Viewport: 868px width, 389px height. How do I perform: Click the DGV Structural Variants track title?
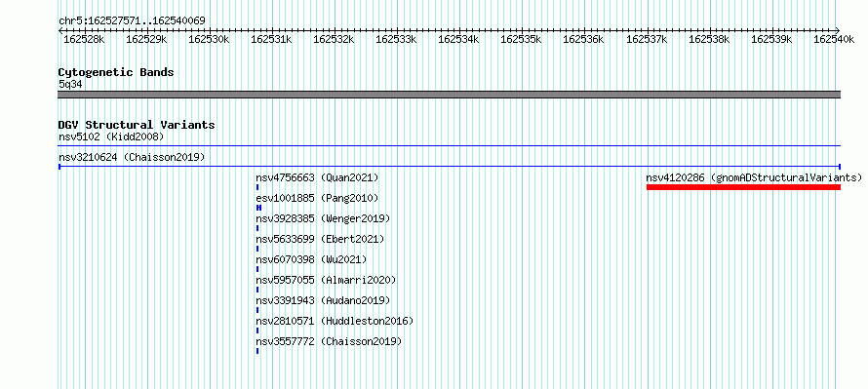(137, 125)
